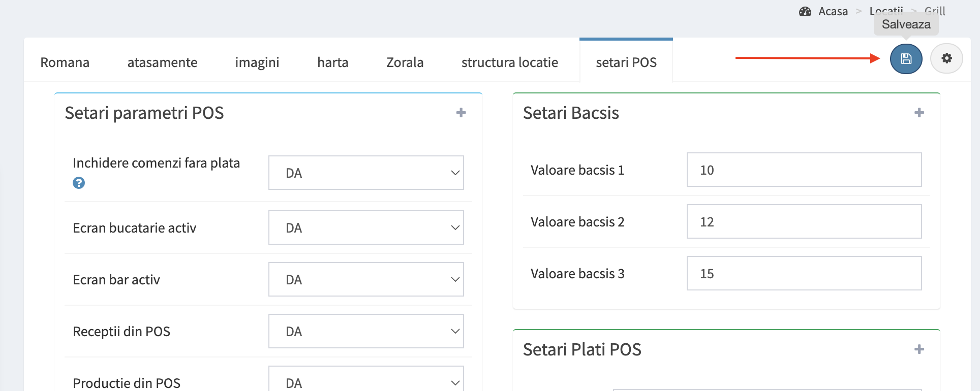980x391 pixels.
Task: Click the Acasa breadcrumb link
Action: [833, 12]
